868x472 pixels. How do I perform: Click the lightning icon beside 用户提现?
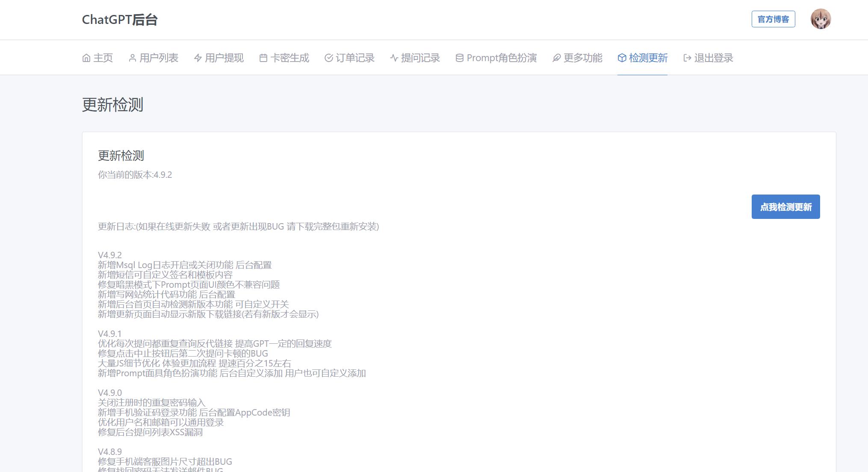click(x=198, y=57)
